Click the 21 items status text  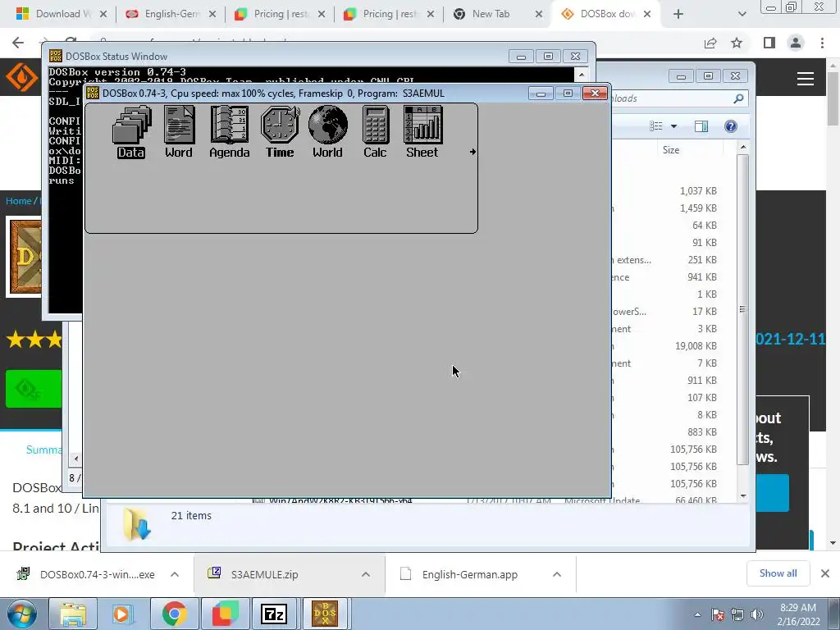pyautogui.click(x=191, y=516)
